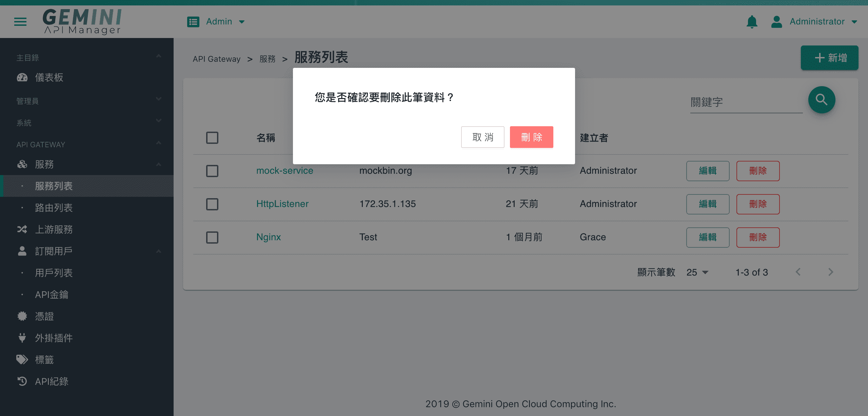The image size is (868, 416).
Task: Open the mock-service link
Action: 285,170
